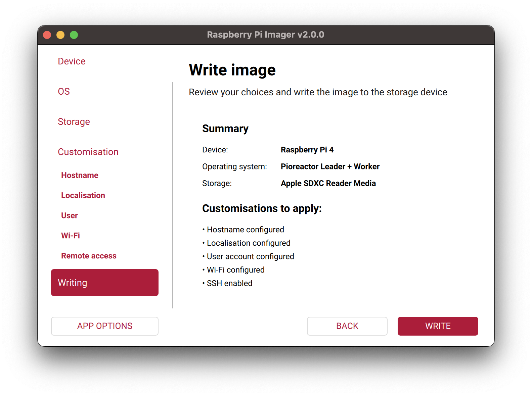The width and height of the screenshot is (532, 396).
Task: Click the Summary heading
Action: tap(225, 129)
